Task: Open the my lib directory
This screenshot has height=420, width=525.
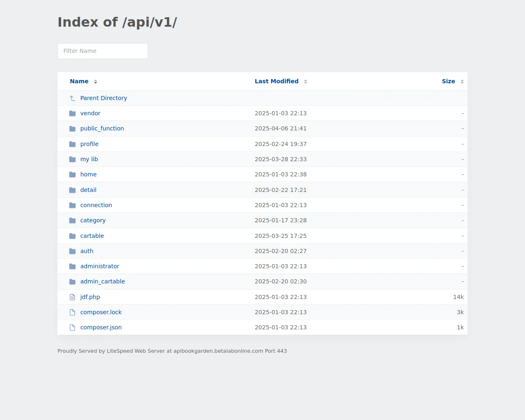Action: click(89, 159)
